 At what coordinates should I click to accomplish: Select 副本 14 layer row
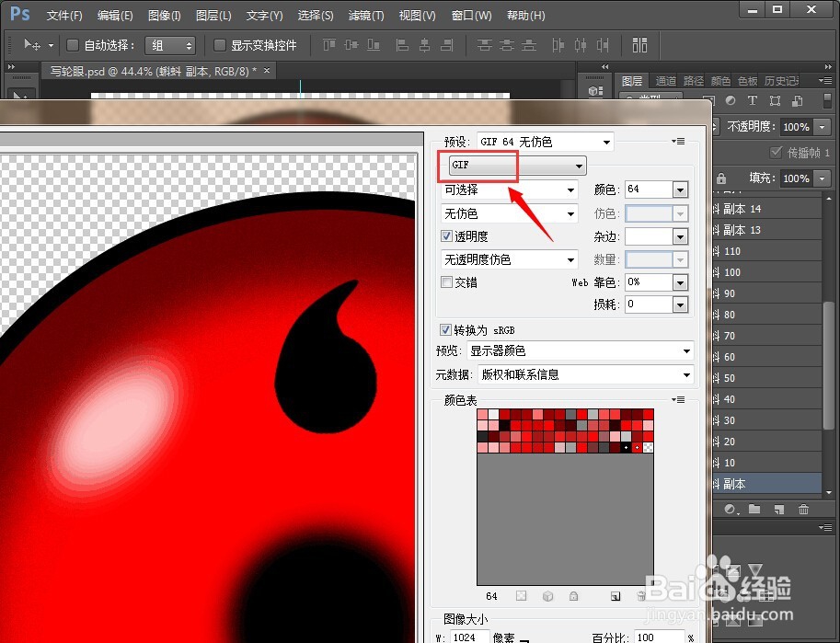pos(767,209)
